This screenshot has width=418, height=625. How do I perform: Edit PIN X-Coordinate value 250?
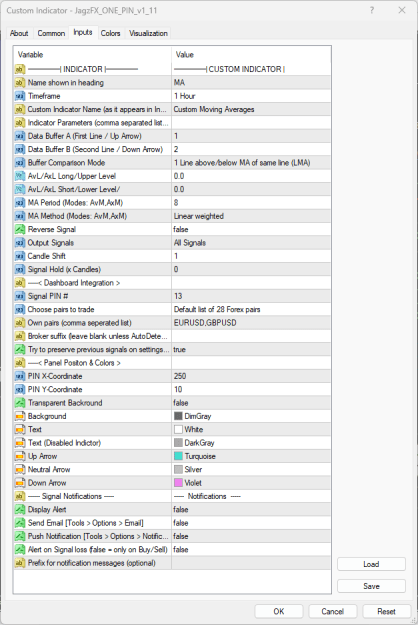pyautogui.click(x=251, y=376)
